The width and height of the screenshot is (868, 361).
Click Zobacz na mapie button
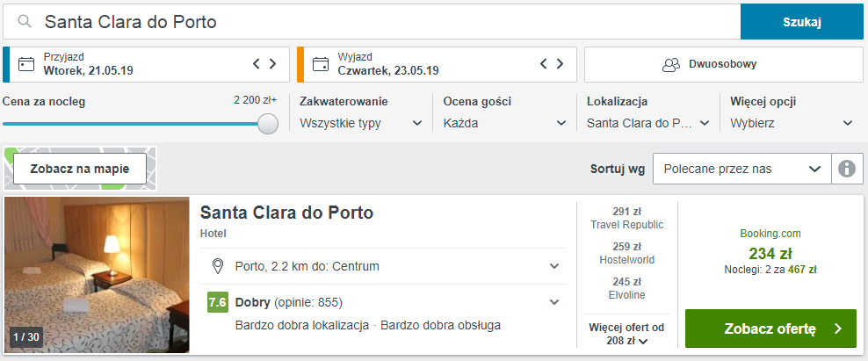80,169
